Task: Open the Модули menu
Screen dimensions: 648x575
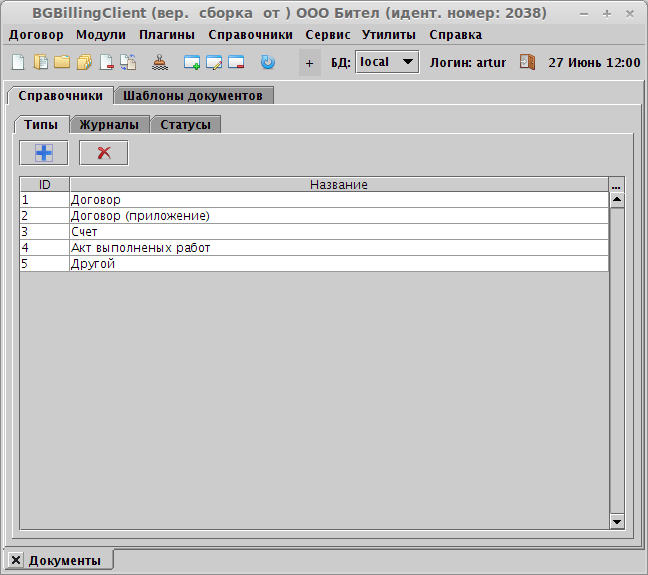Action: (x=101, y=34)
